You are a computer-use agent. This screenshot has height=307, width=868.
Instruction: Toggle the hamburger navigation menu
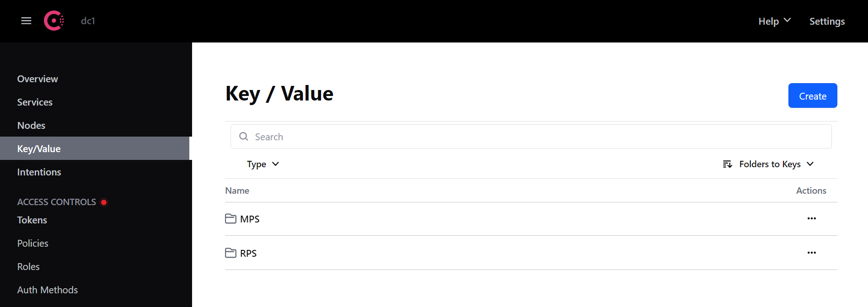(26, 21)
